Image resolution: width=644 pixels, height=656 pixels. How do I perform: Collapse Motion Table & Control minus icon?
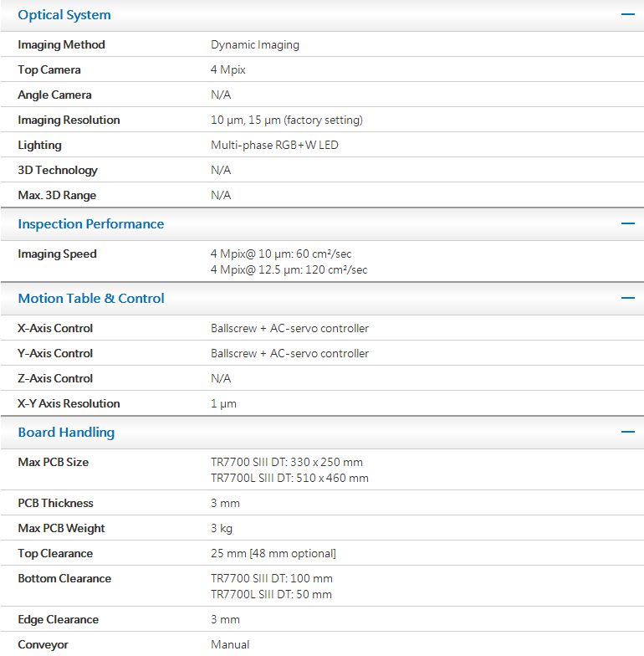click(628, 298)
